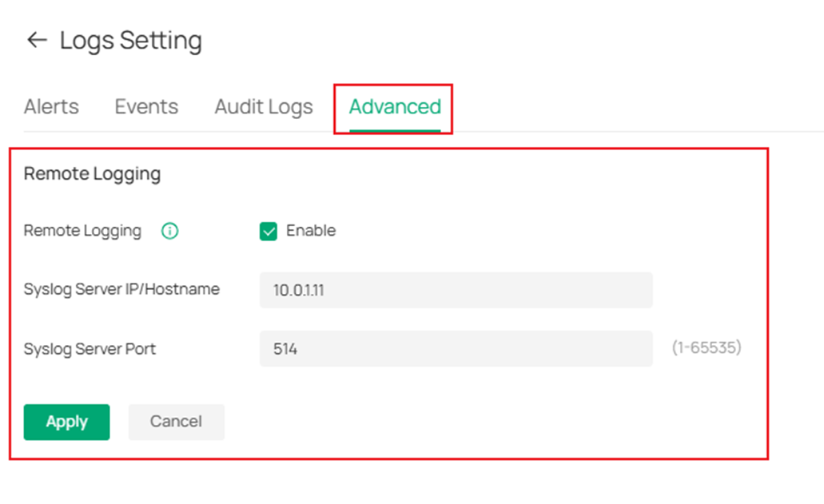Focus the Syslog Server Port field

456,348
